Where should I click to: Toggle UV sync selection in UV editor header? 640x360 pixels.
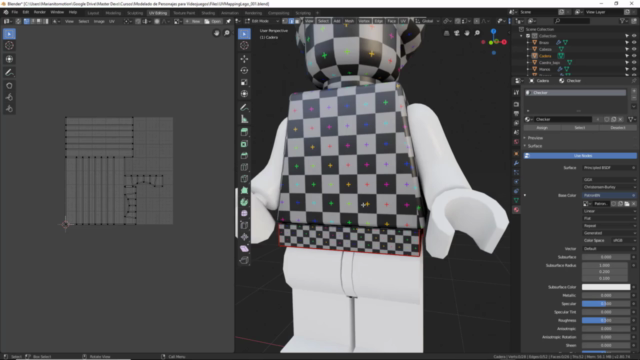click(x=18, y=21)
